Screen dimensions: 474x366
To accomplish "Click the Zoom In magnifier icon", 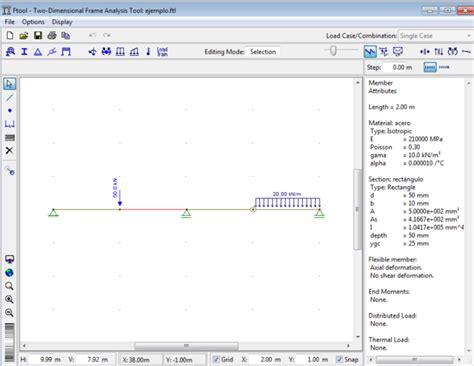I will [9, 299].
